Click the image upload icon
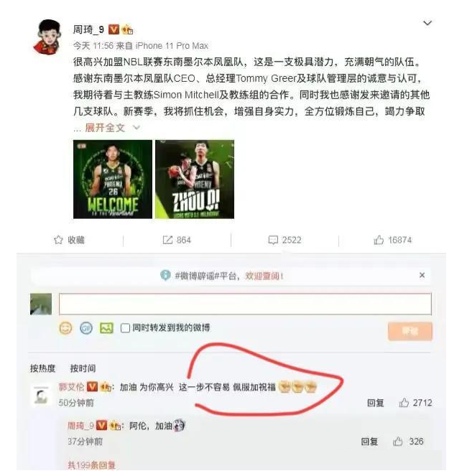 coord(106,328)
